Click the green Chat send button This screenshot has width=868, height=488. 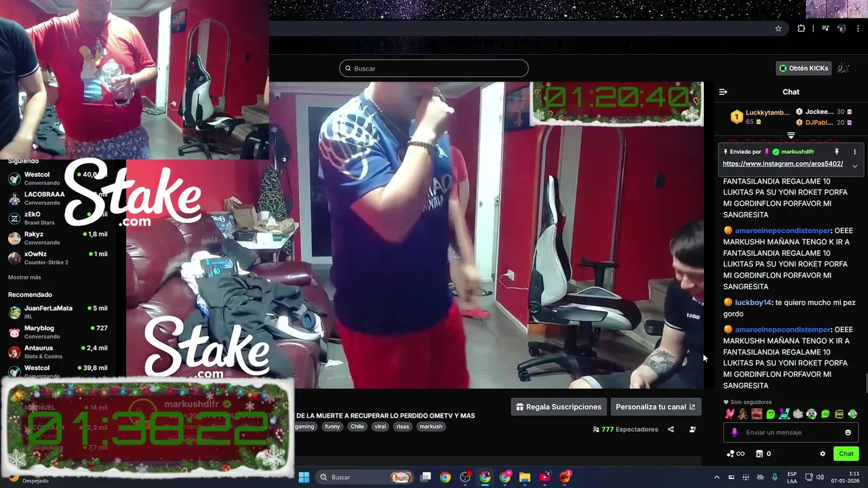pyautogui.click(x=846, y=453)
